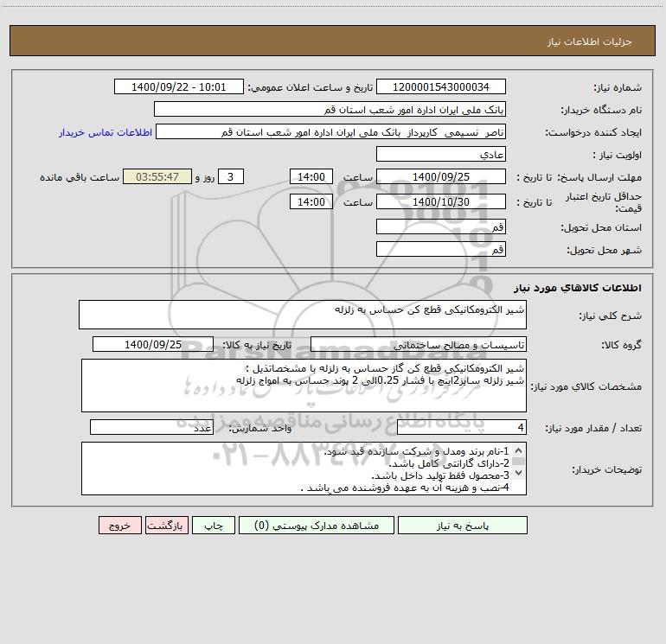The height and width of the screenshot is (644, 666).
Task: Click section heading اطلاعات کالاهای مورد نیاز
Action: tap(578, 288)
